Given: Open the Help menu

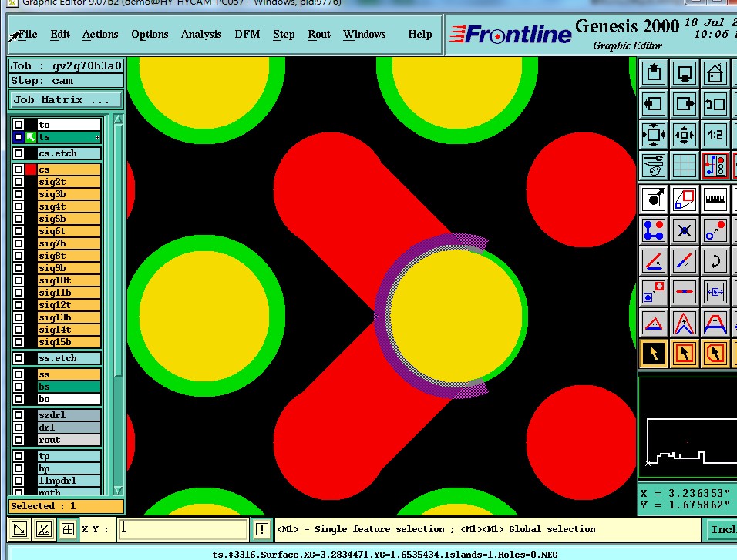Looking at the screenshot, I should point(419,35).
